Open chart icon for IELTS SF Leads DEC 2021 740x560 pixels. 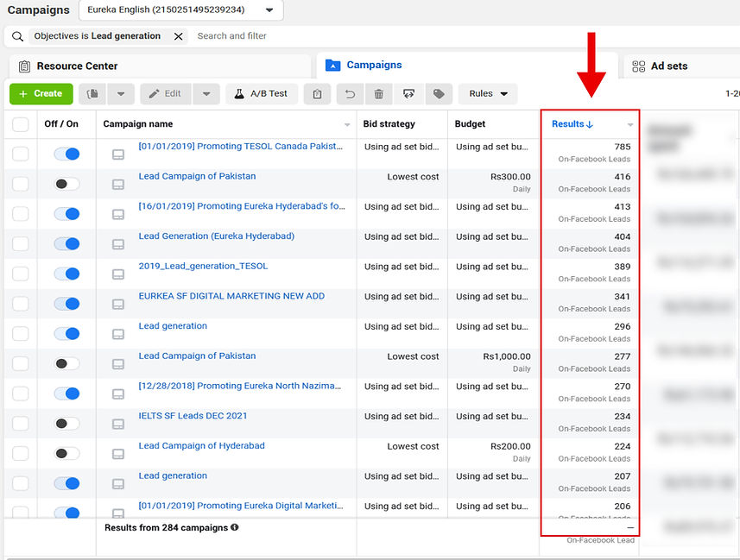tap(118, 425)
